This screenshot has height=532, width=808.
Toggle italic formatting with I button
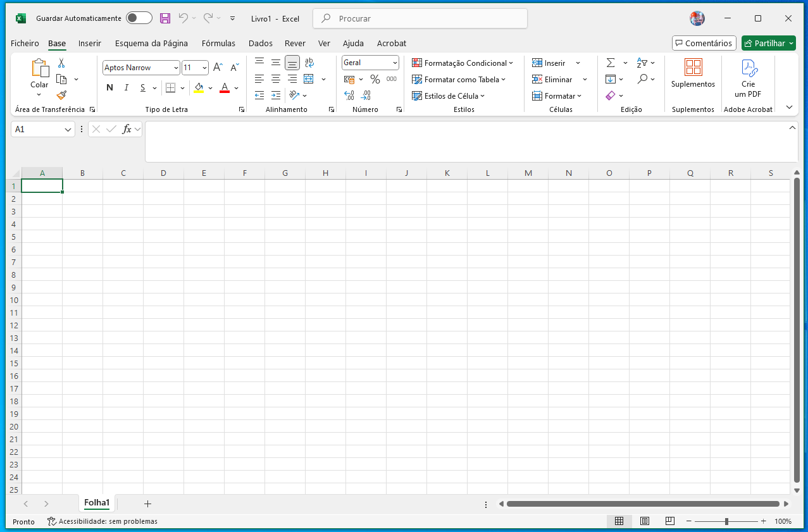(x=127, y=87)
